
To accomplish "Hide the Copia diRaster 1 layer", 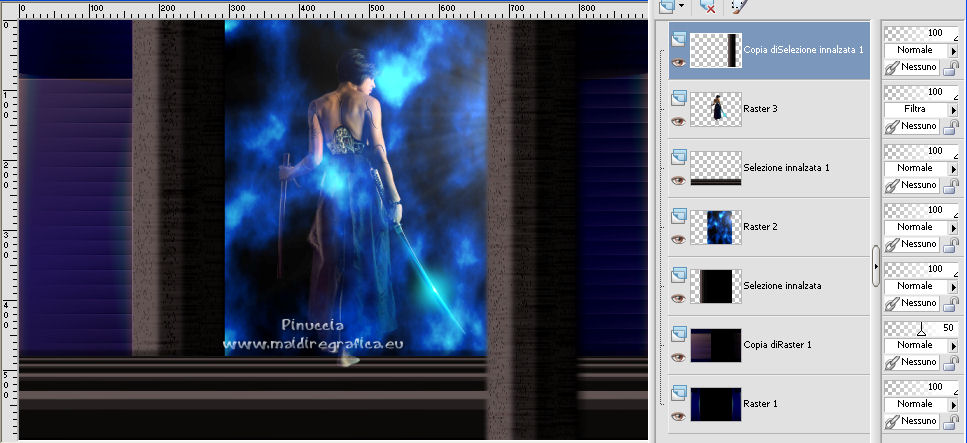I will 678,357.
